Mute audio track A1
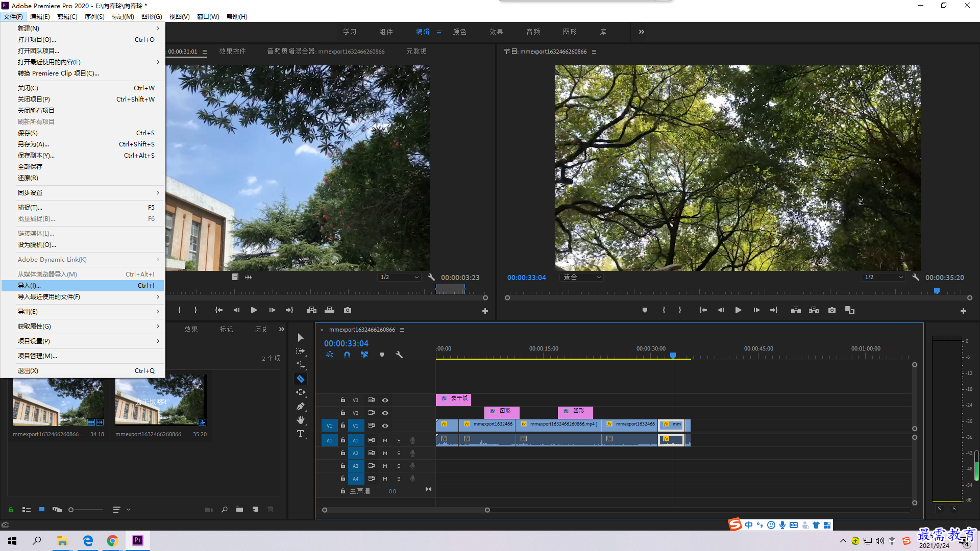This screenshot has width=980, height=551. 385,440
